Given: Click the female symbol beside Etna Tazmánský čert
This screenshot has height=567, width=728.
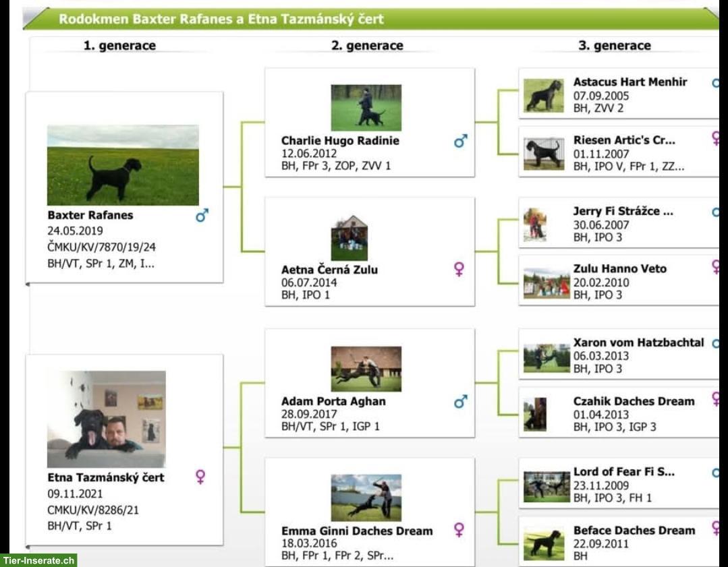Looking at the screenshot, I should [200, 477].
